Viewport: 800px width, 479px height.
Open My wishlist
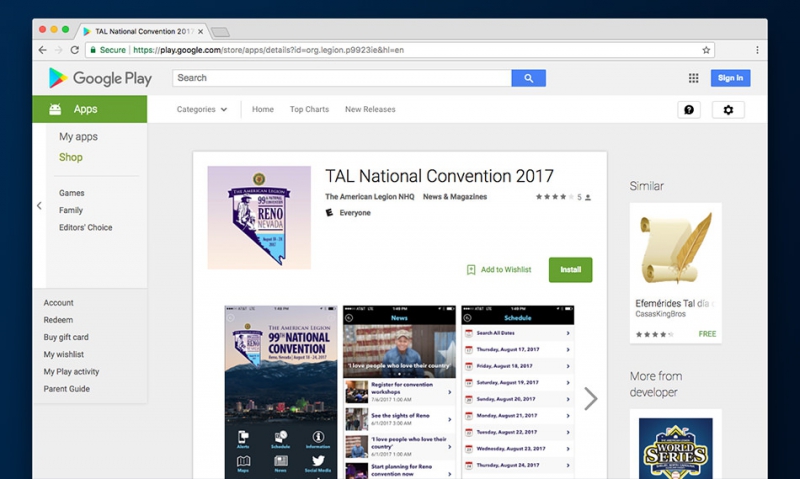tap(63, 355)
